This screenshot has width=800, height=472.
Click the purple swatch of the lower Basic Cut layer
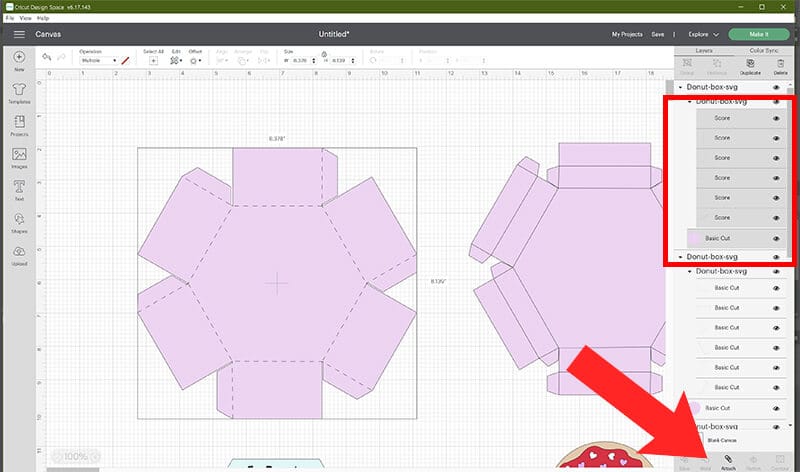coord(694,408)
